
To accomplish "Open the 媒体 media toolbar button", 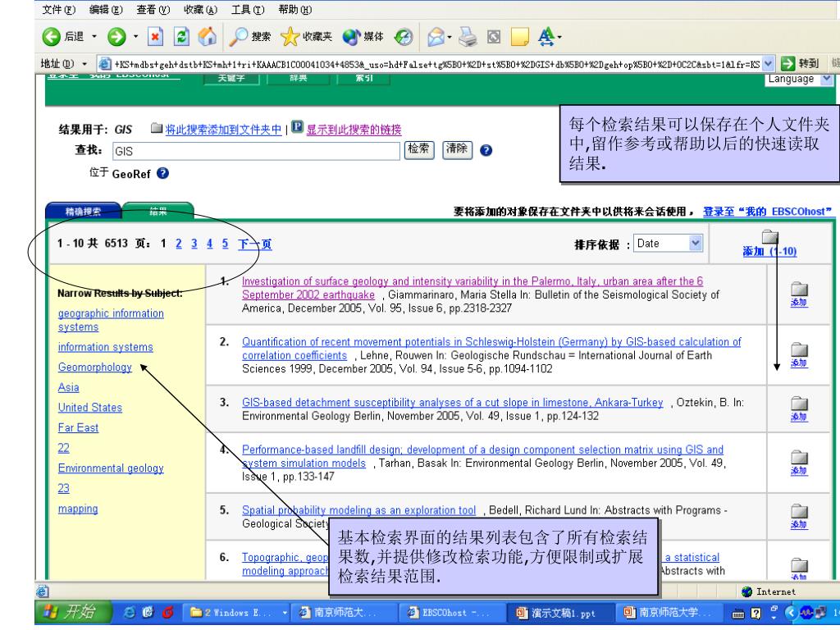I will pyautogui.click(x=363, y=36).
